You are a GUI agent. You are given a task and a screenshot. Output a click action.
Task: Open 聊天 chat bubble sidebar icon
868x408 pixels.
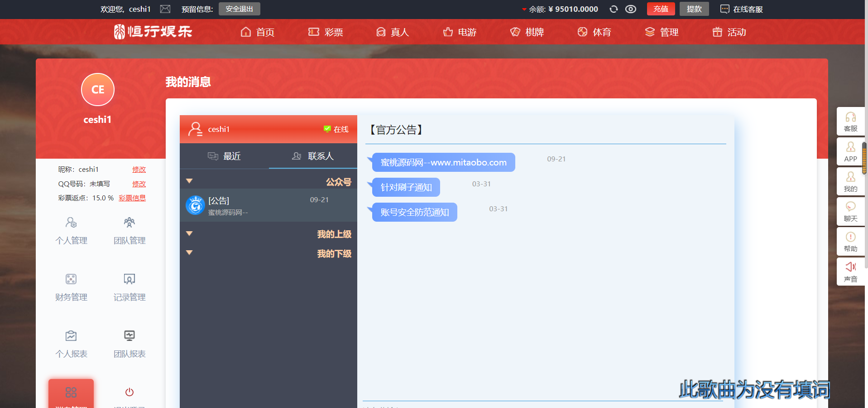point(850,212)
